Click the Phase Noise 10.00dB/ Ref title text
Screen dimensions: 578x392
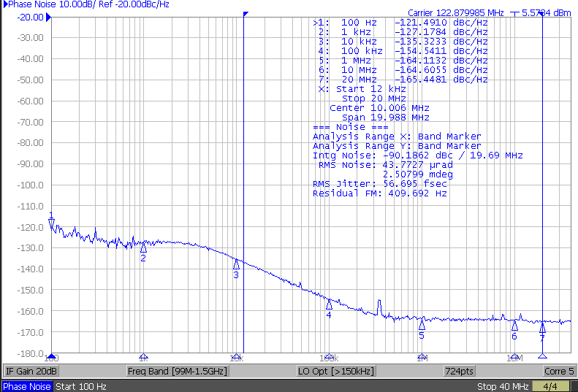pos(88,4)
